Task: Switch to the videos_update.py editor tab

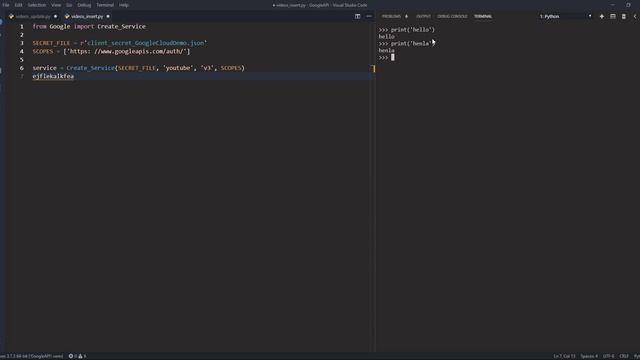Action: 33,17
